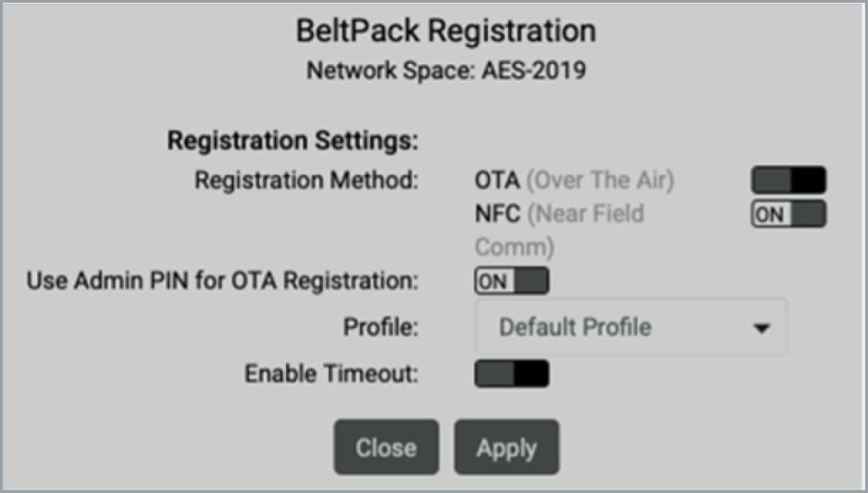
Task: Open the Default Profile dropdown
Action: pyautogui.click(x=631, y=327)
